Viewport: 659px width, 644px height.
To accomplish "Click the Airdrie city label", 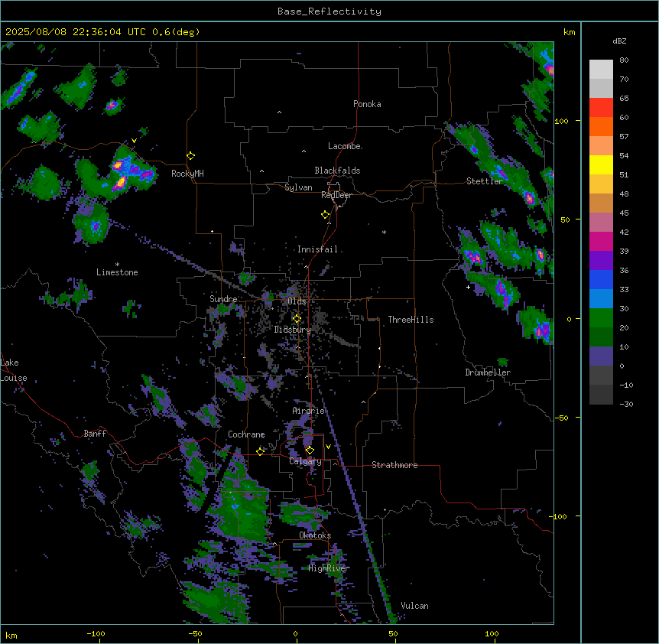I will pyautogui.click(x=309, y=411).
